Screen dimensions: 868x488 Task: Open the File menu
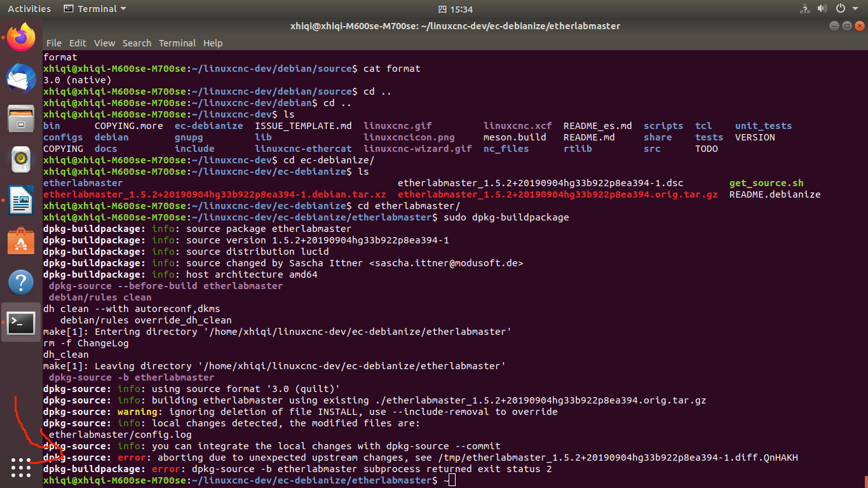click(54, 43)
